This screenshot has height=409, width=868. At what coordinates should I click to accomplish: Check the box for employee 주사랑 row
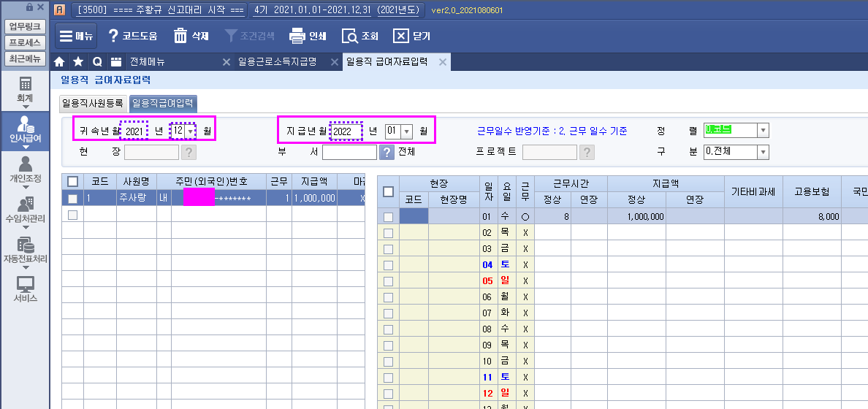[72, 198]
